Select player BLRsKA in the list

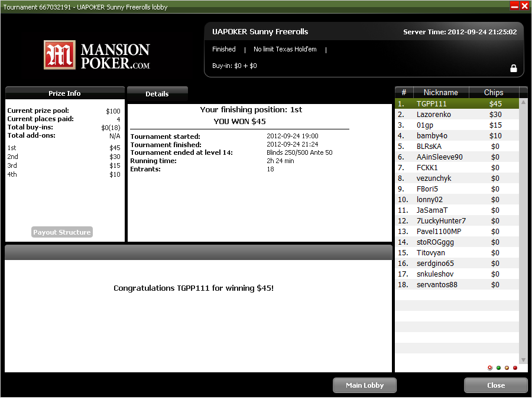point(457,146)
